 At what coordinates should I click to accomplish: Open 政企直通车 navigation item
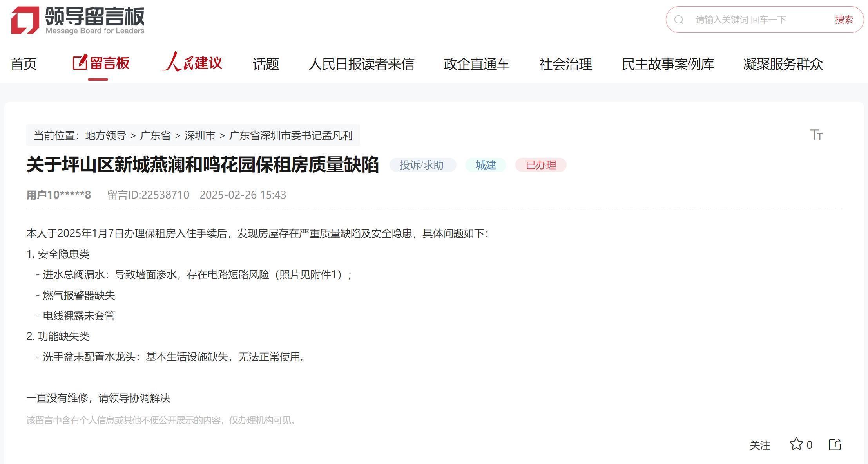tap(477, 64)
